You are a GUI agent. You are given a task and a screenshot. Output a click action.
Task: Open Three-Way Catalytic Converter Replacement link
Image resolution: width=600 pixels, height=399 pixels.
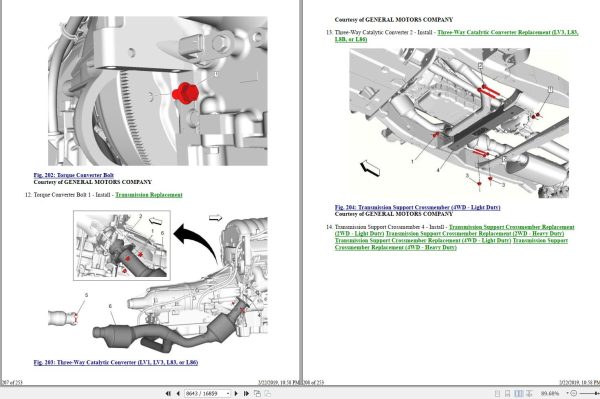(456, 36)
